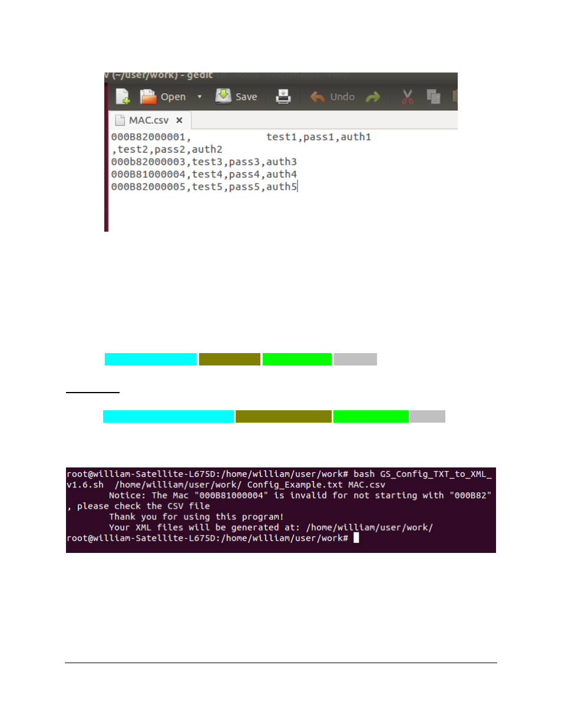Click the terminal cursor at last prompt
Viewport: 562px width, 728px height.
356,538
